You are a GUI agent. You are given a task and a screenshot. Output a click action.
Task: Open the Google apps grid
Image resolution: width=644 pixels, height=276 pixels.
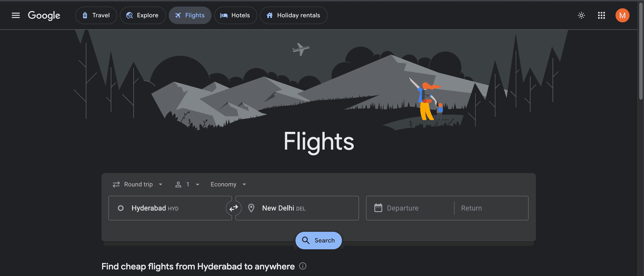(601, 15)
